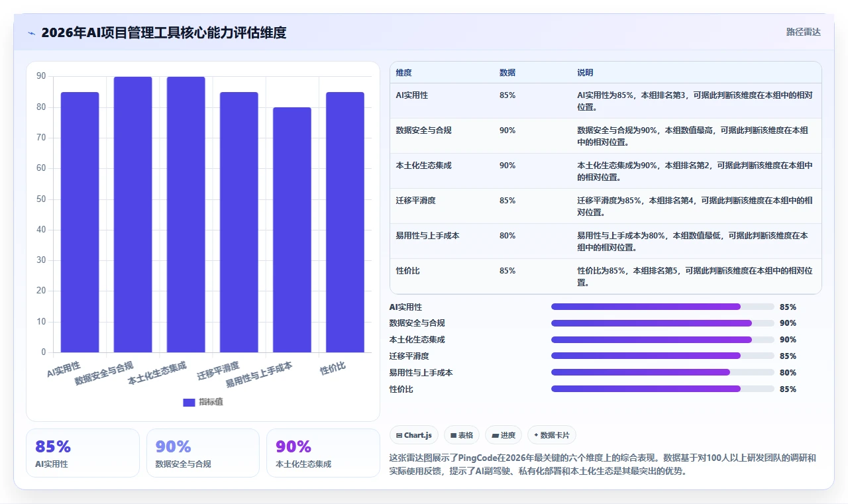This screenshot has width=848, height=504.
Task: Click the 性价比 description text in the table
Action: (x=695, y=277)
